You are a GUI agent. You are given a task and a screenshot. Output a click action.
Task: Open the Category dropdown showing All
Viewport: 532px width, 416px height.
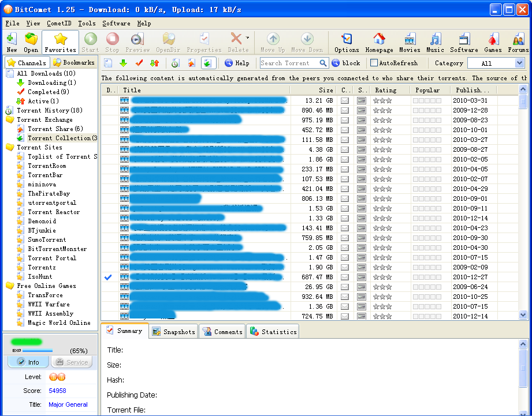pos(495,63)
